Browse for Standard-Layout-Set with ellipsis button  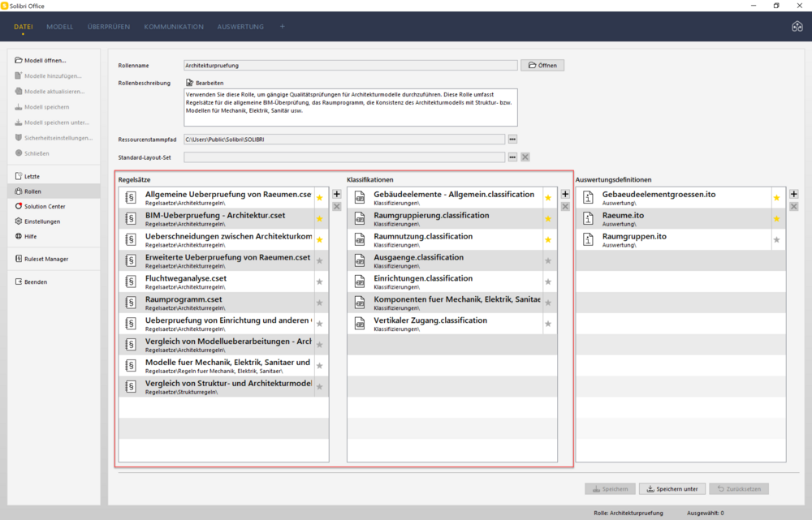(512, 157)
